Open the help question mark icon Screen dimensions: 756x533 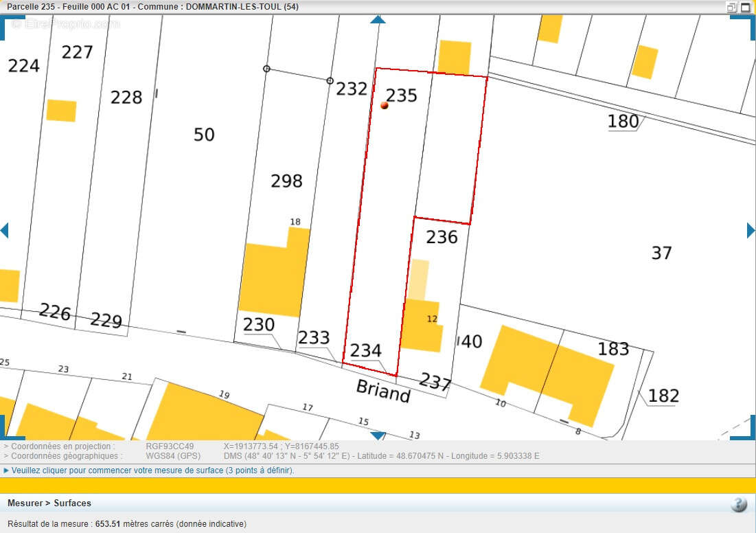click(739, 504)
